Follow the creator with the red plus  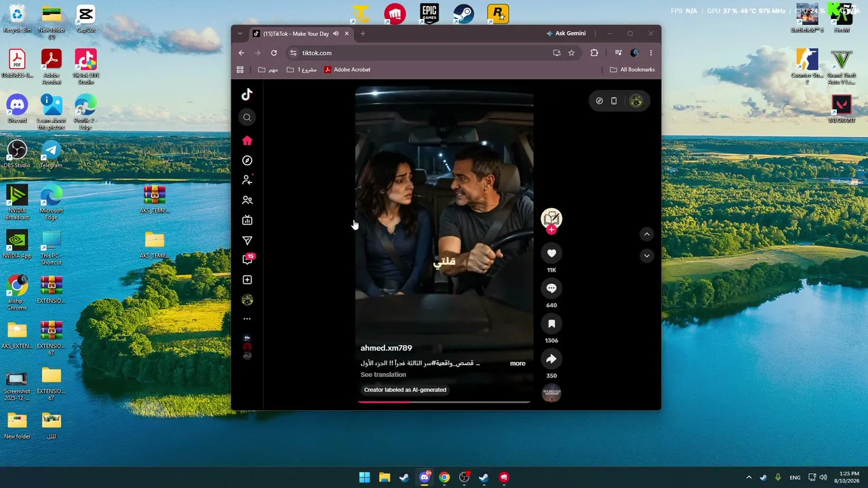coord(551,230)
